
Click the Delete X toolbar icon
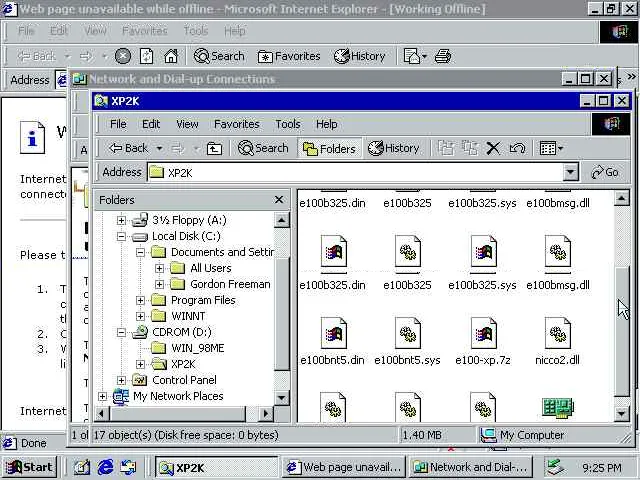tap(493, 148)
